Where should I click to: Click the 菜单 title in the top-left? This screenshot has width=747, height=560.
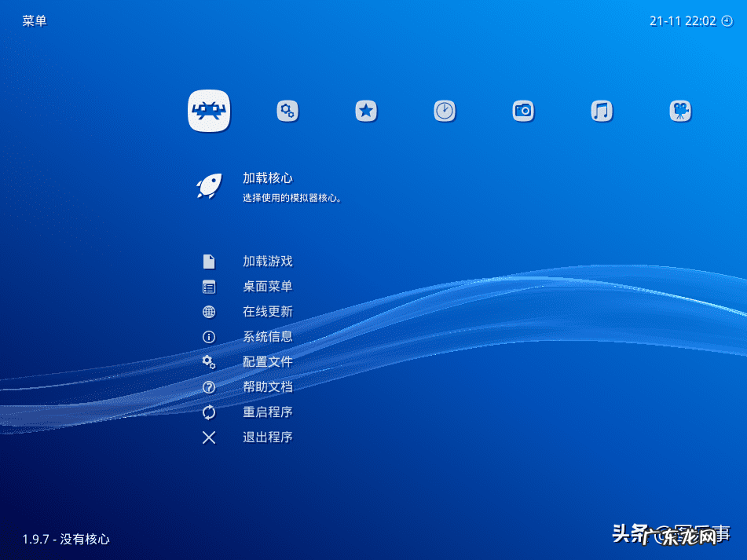(x=35, y=21)
